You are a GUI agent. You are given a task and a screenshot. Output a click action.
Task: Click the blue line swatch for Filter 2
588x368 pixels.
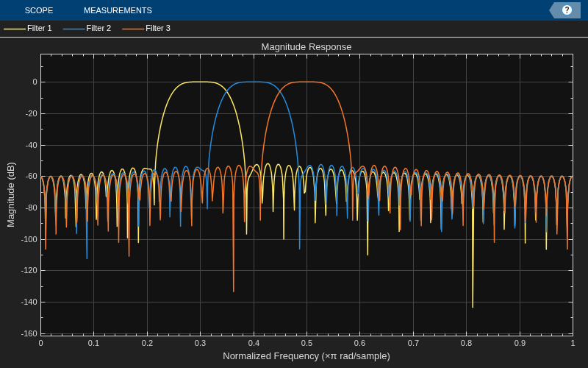click(x=74, y=29)
